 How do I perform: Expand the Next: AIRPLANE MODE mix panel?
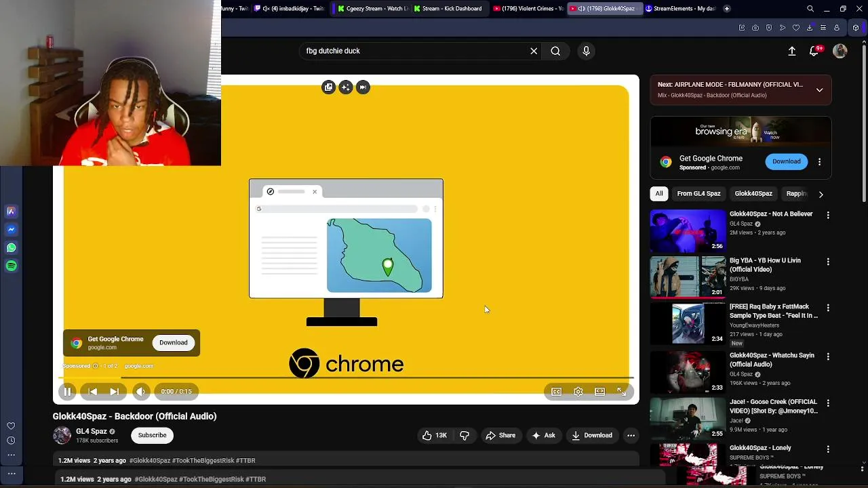tap(819, 89)
